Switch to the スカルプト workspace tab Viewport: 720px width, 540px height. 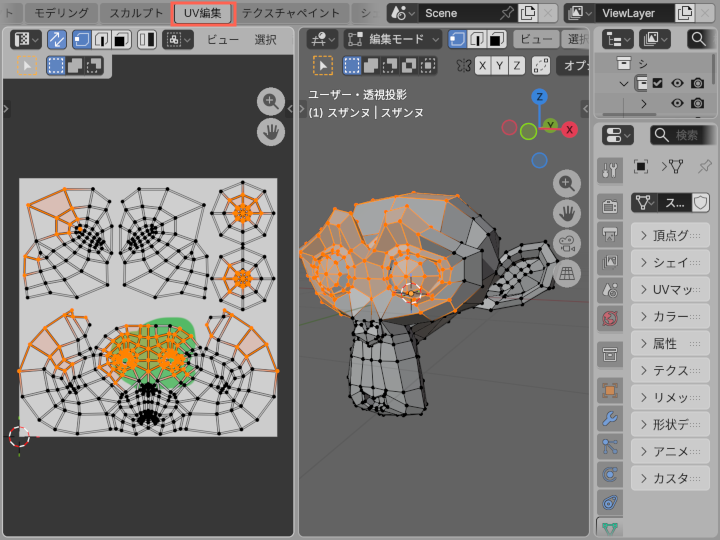pos(136,13)
